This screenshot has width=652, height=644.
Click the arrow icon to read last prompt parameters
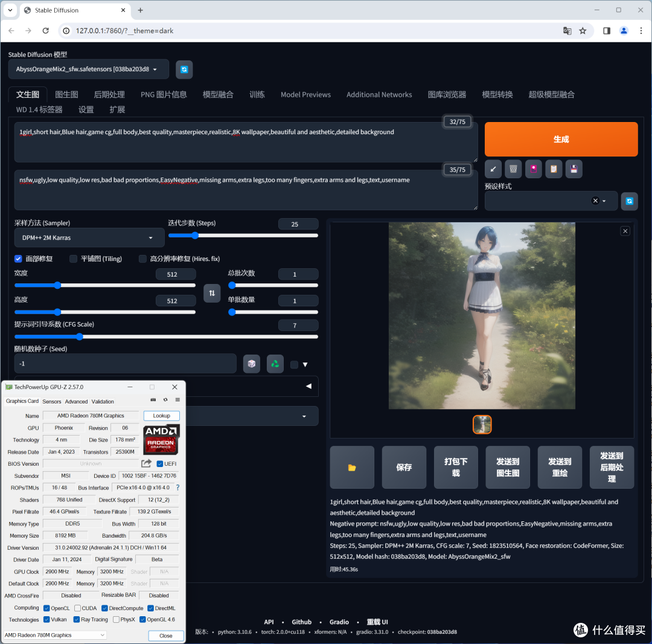coord(493,169)
